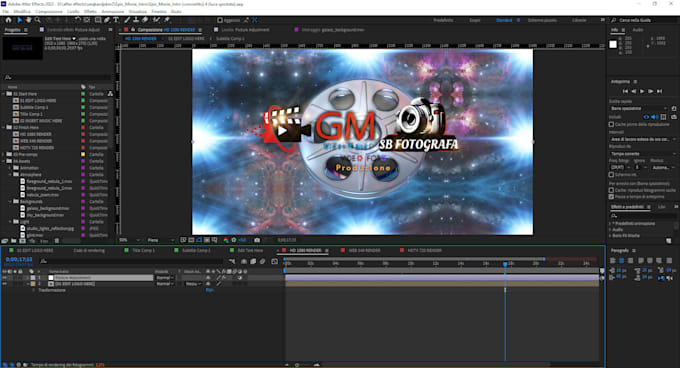Image resolution: width=680 pixels, height=368 pixels.
Task: Click the project flowchart icon beside Tipo column
Action: coord(110,94)
